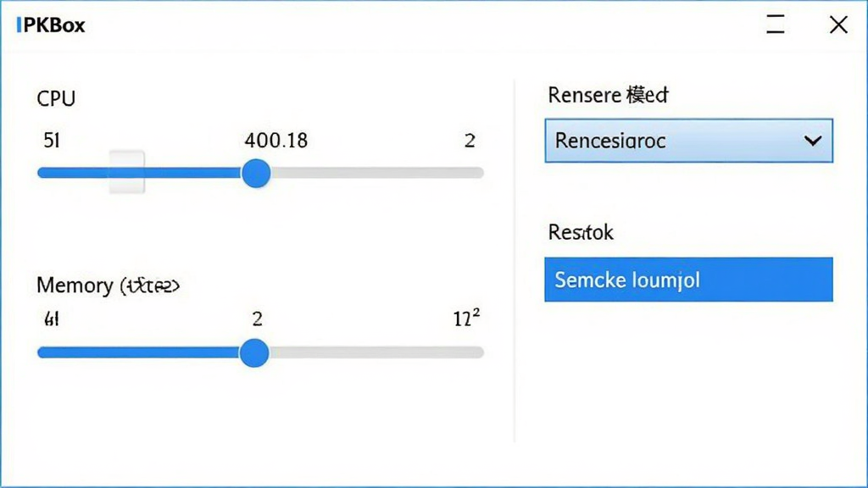The width and height of the screenshot is (868, 488).
Task: Click the 400.18 CPU value label
Action: pos(276,141)
